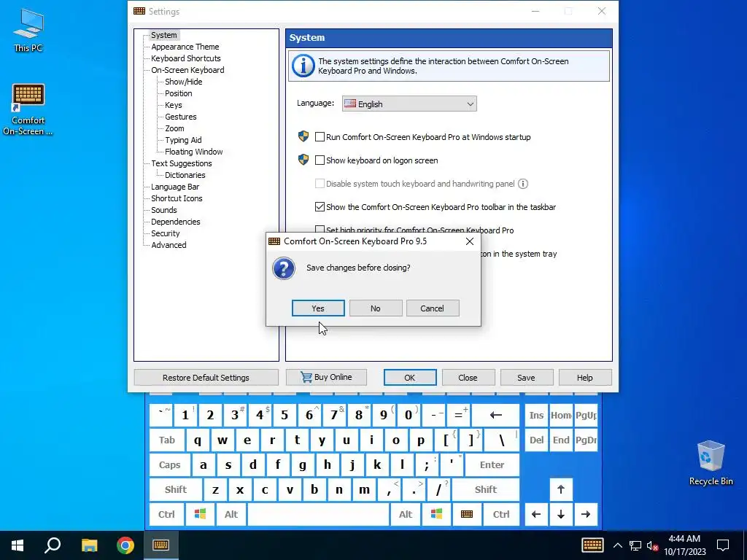
Task: Show hidden system tray icons
Action: click(617, 545)
